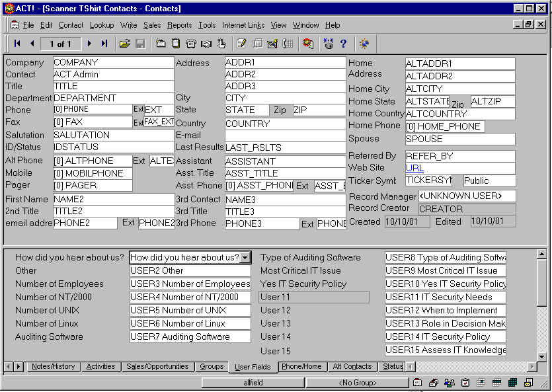The image size is (552, 392).
Task: Click the URL link in Web Site field
Action: (x=414, y=168)
